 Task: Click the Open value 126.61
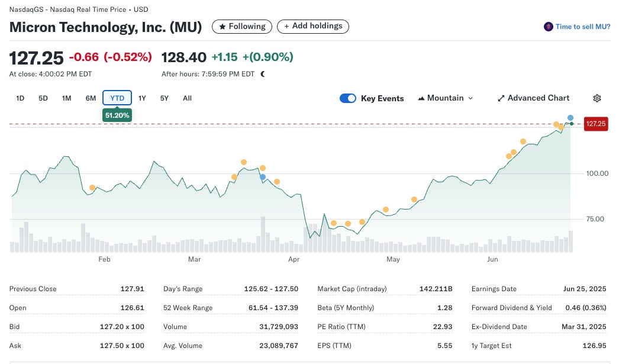pyautogui.click(x=132, y=308)
